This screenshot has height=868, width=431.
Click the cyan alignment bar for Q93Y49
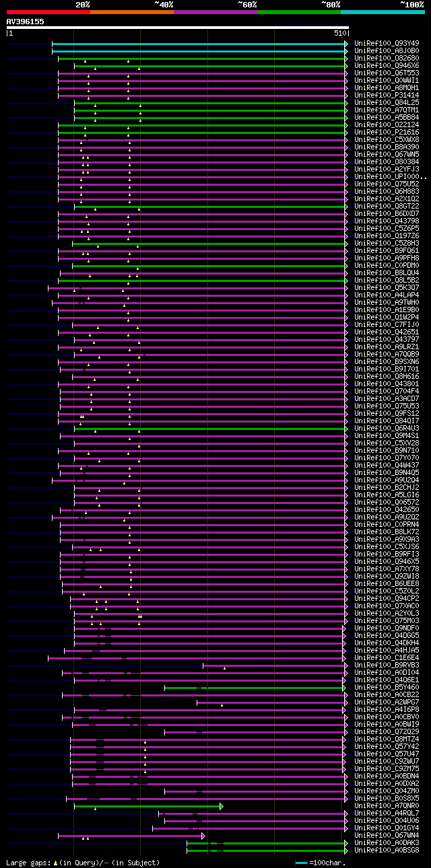pyautogui.click(x=199, y=43)
